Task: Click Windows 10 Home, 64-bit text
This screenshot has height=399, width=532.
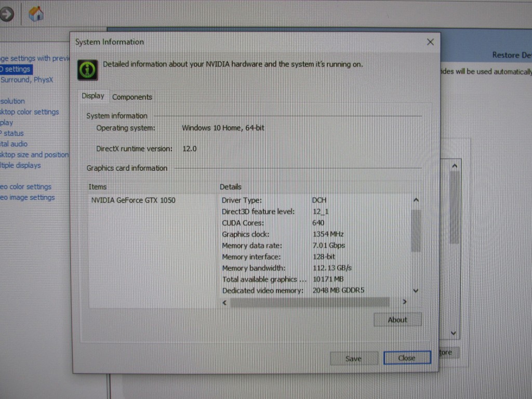Action: pyautogui.click(x=223, y=128)
